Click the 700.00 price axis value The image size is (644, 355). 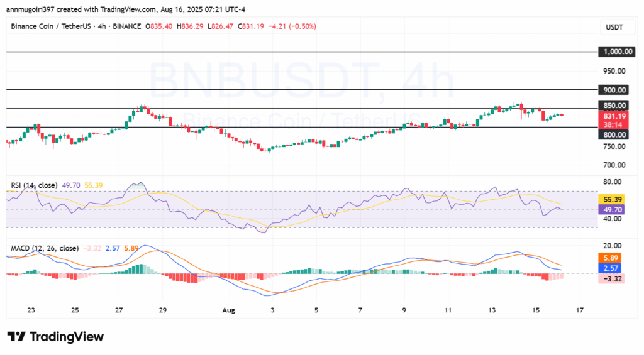pyautogui.click(x=614, y=165)
